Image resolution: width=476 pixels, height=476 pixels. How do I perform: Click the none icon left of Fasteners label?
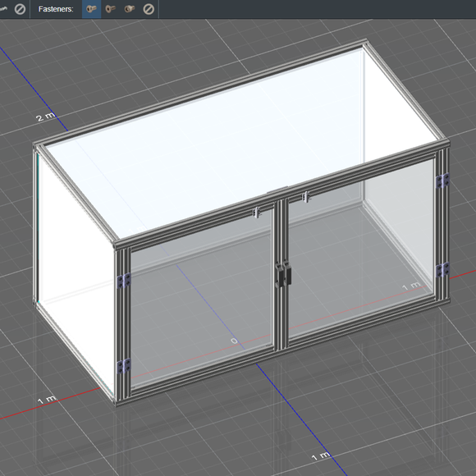[x=20, y=9]
